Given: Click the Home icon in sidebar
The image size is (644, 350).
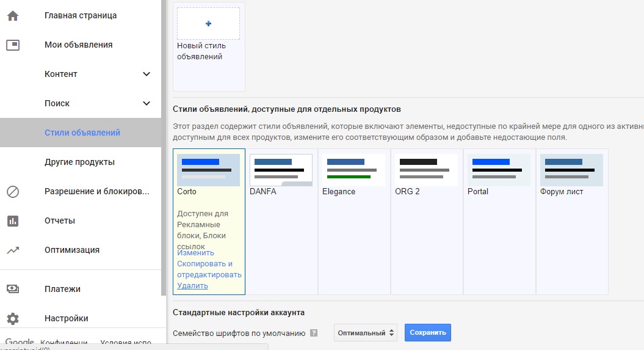Looking at the screenshot, I should 12,16.
